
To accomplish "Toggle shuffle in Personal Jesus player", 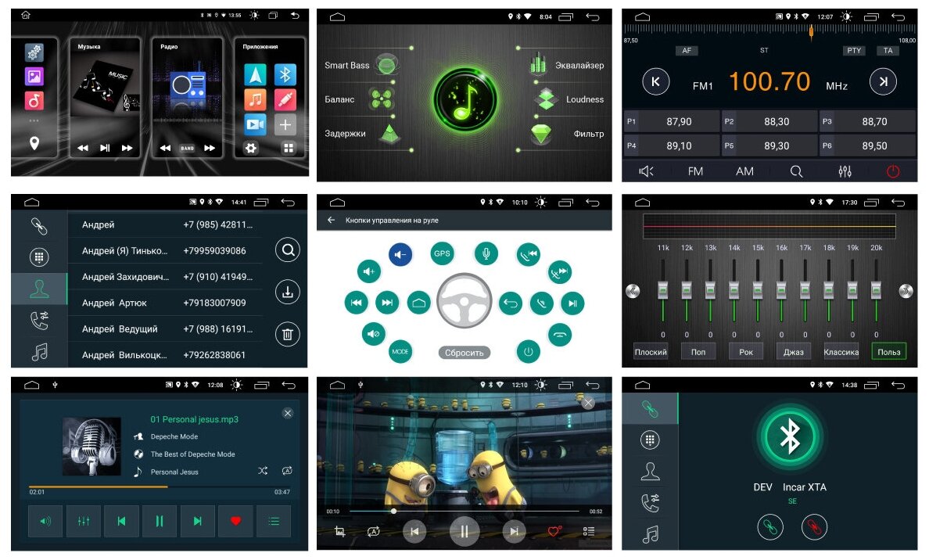I will click(263, 471).
